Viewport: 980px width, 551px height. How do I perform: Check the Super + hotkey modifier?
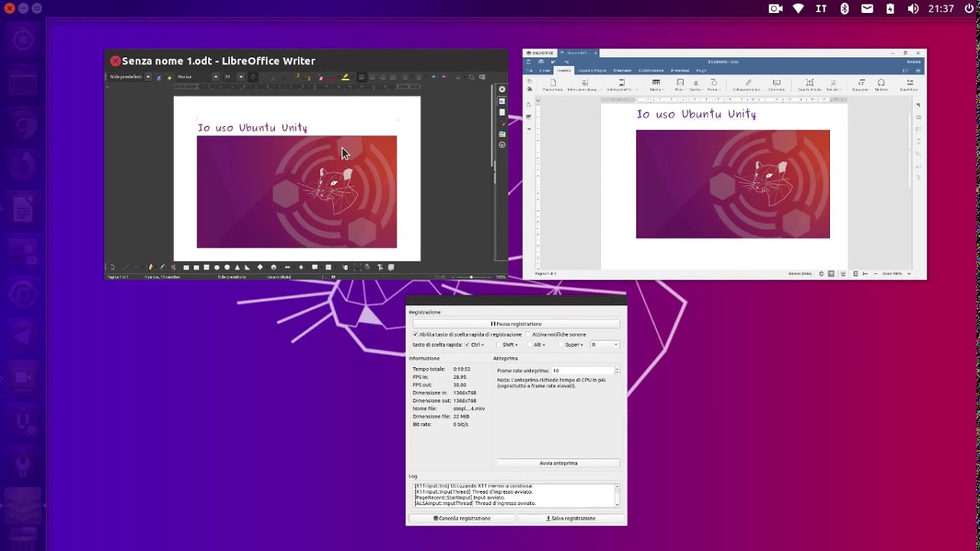click(562, 344)
